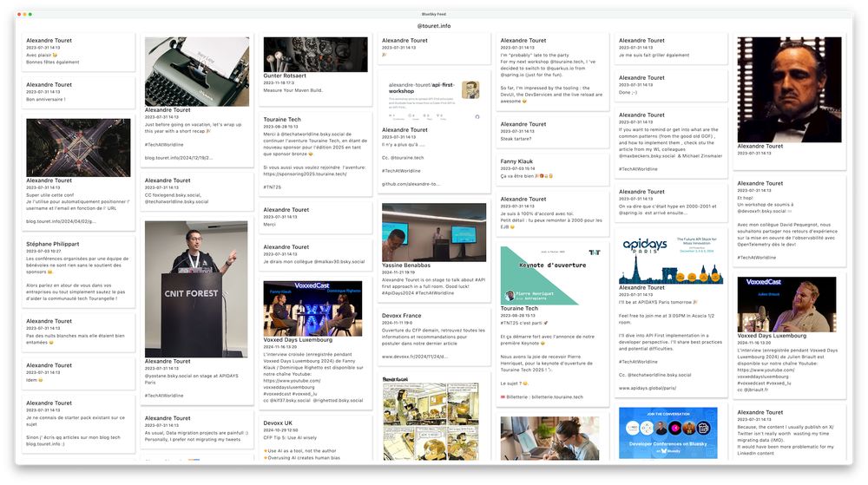Click the 'Bon anniversaire !' post text

pyautogui.click(x=46, y=100)
